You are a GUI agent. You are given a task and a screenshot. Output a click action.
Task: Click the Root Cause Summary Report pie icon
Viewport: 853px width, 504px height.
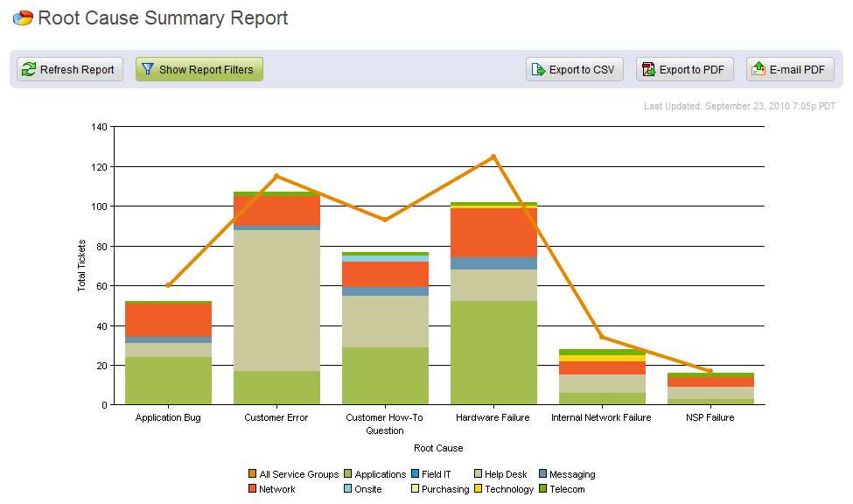(23, 18)
